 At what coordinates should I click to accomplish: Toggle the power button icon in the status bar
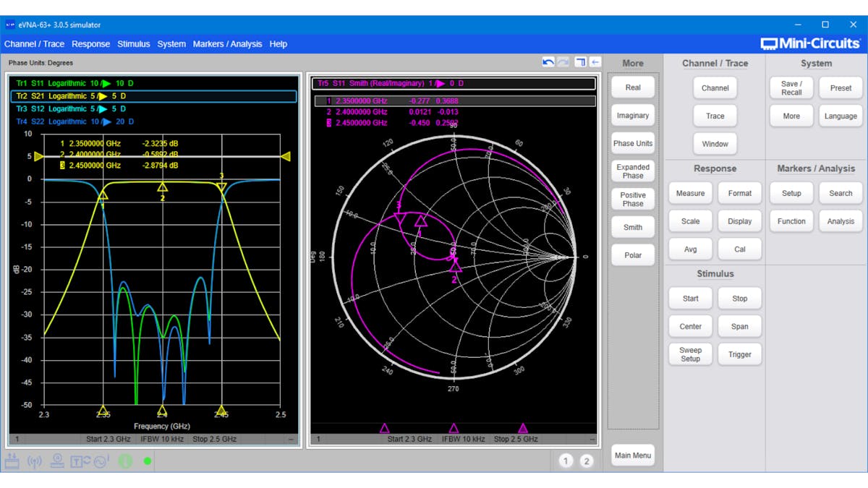(125, 461)
